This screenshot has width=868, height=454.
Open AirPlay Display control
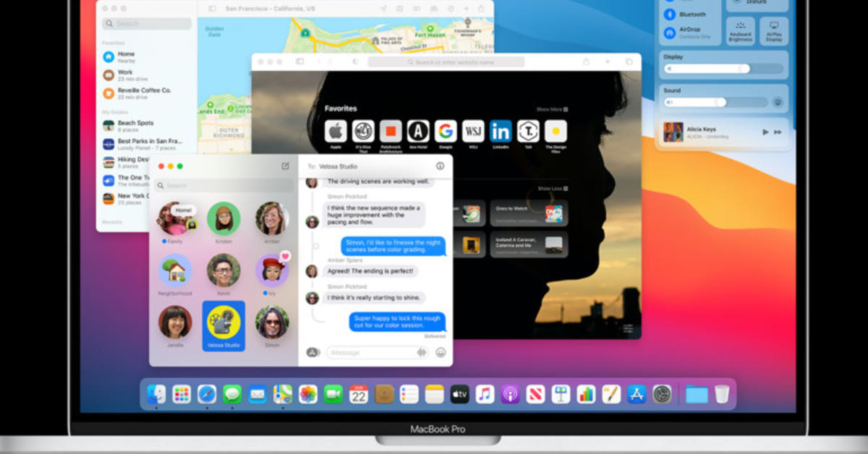[x=774, y=31]
